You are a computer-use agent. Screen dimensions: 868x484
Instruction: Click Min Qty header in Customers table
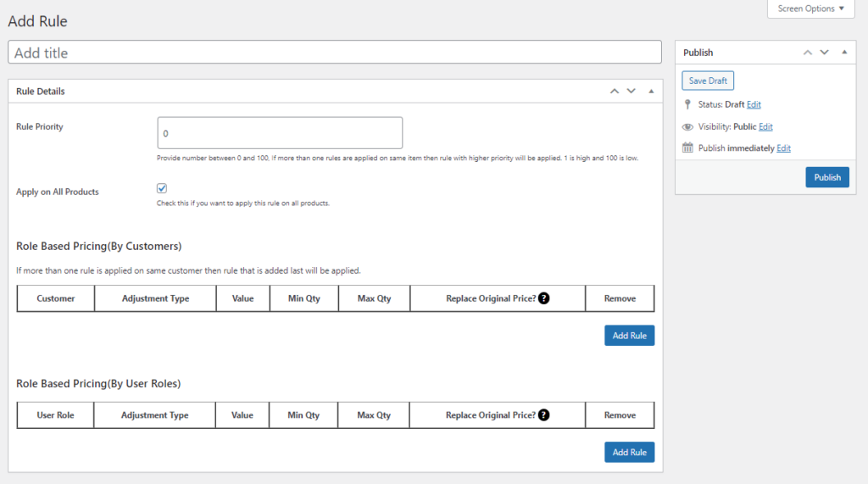304,298
